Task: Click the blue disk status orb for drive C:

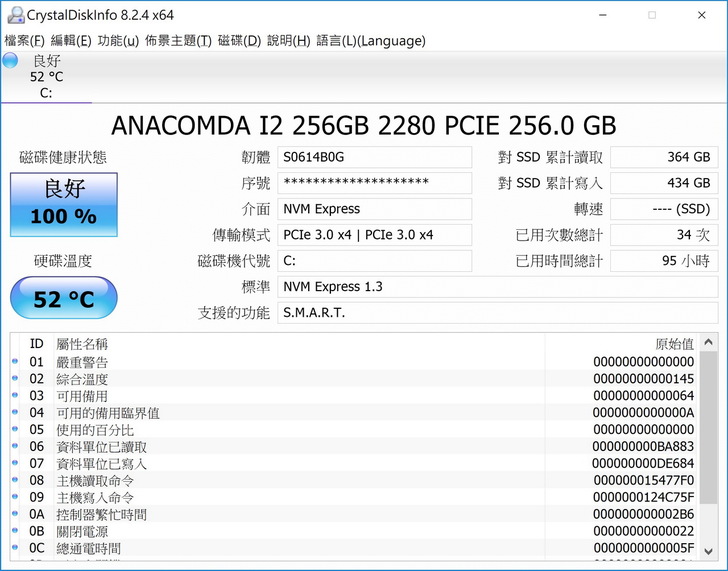Action: tap(10, 60)
